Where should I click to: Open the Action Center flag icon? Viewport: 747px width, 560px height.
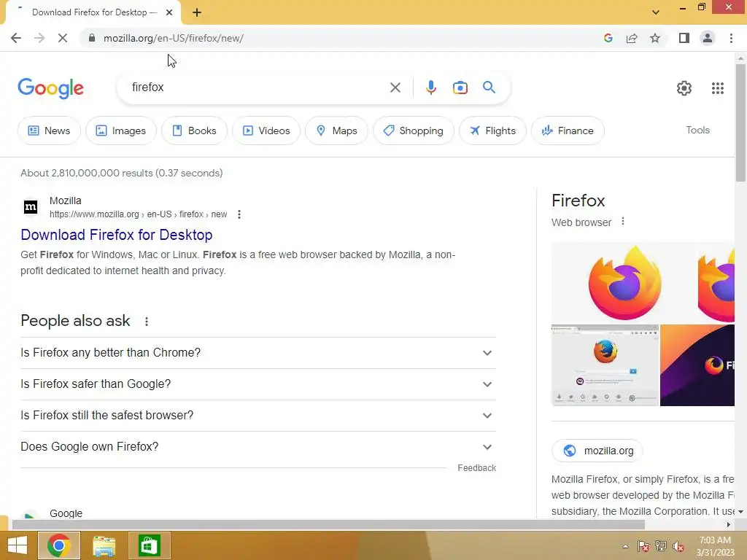pyautogui.click(x=643, y=546)
